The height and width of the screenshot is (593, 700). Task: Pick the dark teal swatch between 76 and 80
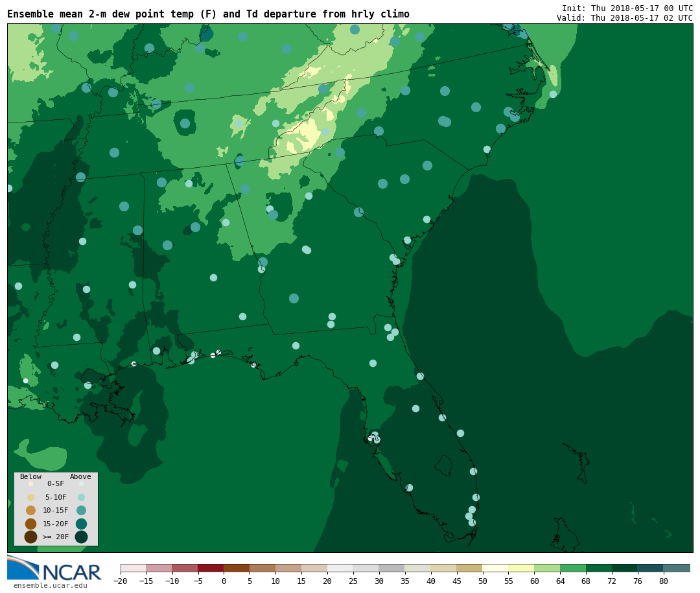tap(651, 568)
